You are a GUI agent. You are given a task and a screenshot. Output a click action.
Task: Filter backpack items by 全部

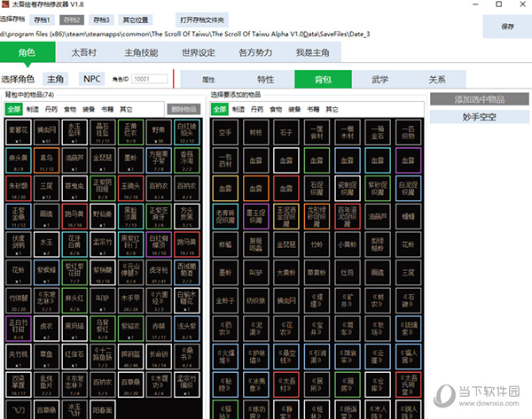coord(14,109)
